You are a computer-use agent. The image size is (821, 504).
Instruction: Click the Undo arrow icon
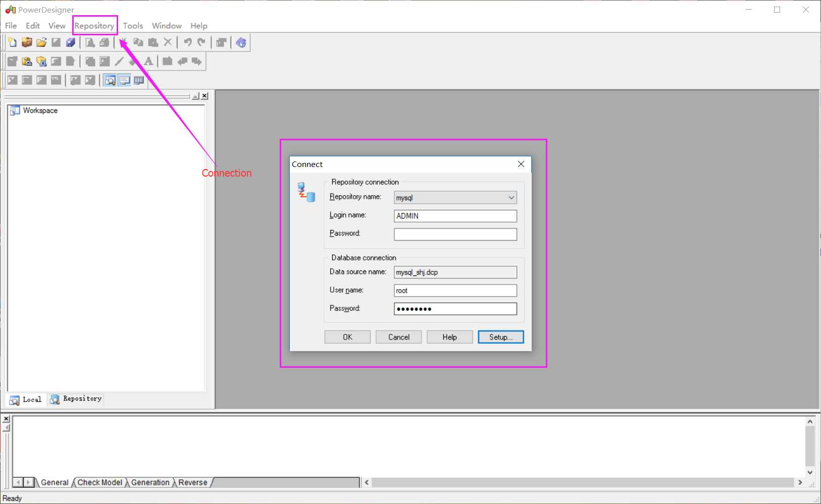pos(187,42)
